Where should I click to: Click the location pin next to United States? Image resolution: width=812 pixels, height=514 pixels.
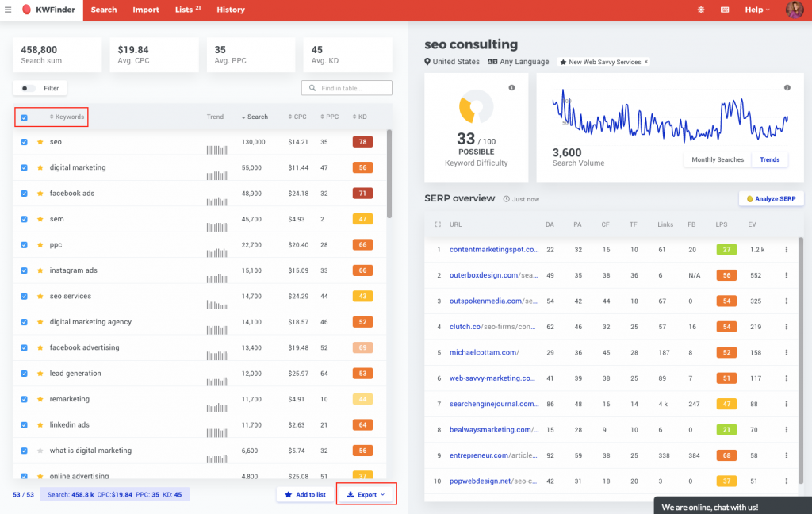[x=427, y=62]
